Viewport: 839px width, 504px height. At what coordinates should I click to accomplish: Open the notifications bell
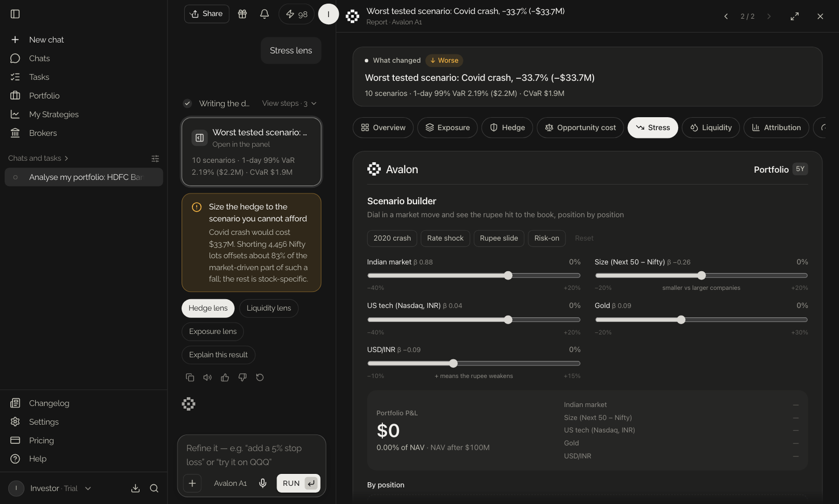coord(264,14)
